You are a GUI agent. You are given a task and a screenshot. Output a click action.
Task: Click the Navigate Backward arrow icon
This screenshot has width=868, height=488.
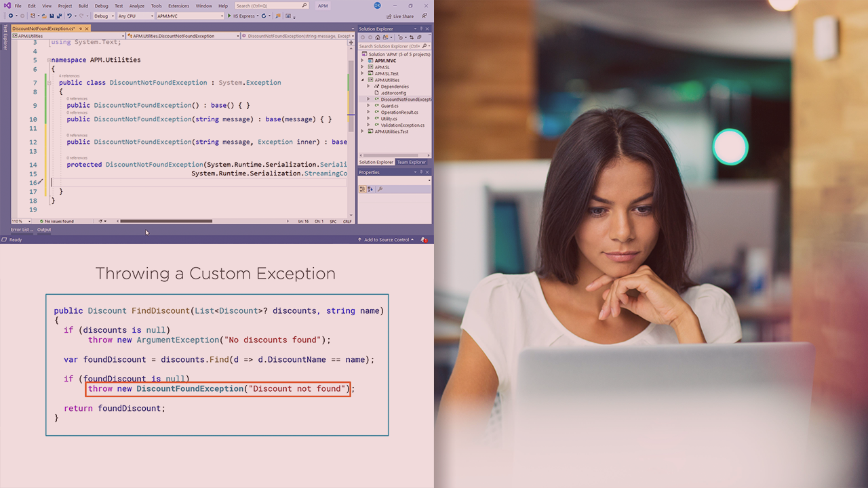coord(11,16)
